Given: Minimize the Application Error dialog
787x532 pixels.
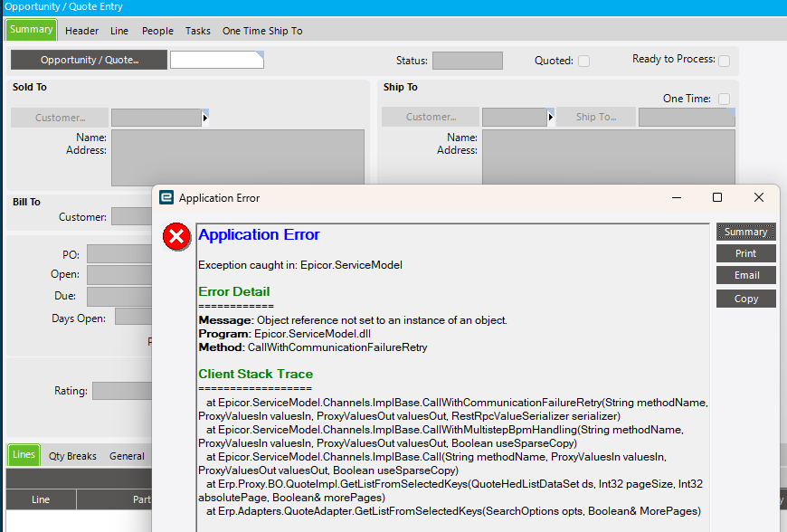Looking at the screenshot, I should coord(677,198).
